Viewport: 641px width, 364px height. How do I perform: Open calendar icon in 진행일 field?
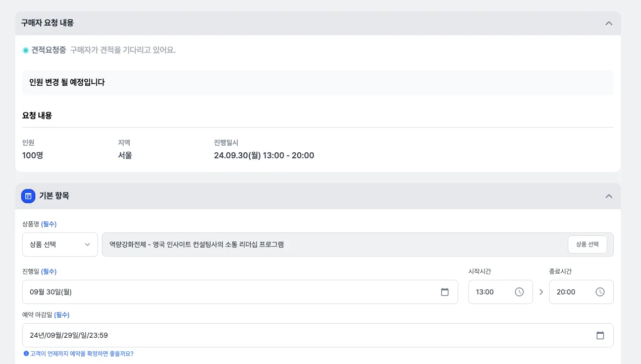(x=445, y=292)
